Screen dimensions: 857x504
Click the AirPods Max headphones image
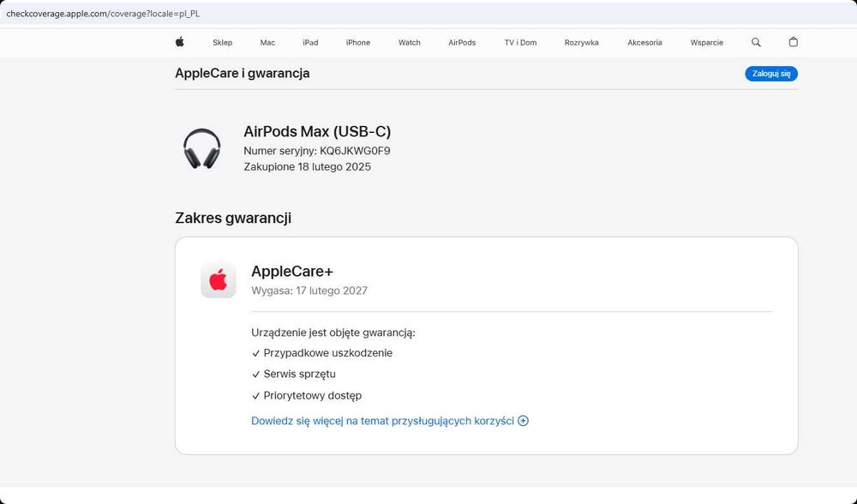[201, 148]
